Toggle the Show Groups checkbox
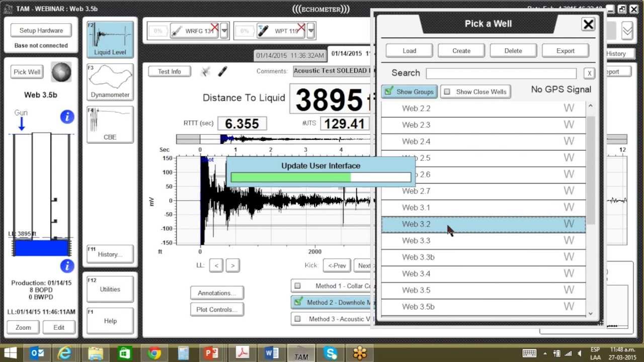 [389, 92]
